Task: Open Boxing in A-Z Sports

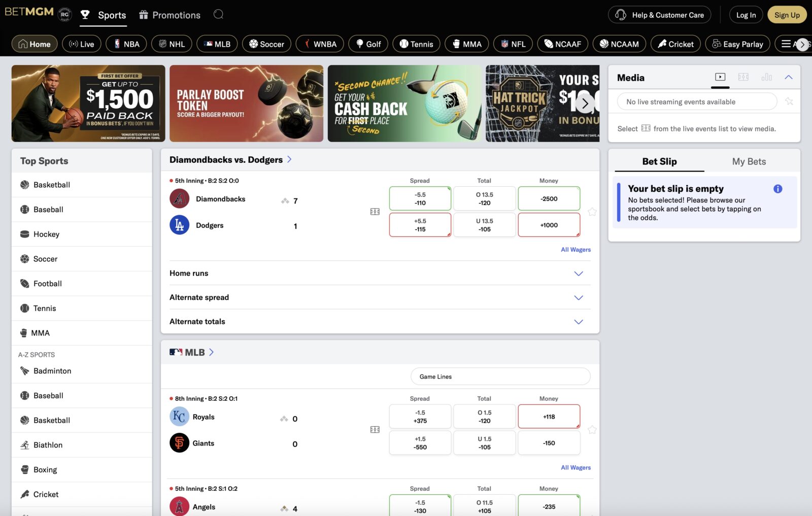Action: click(x=82, y=470)
